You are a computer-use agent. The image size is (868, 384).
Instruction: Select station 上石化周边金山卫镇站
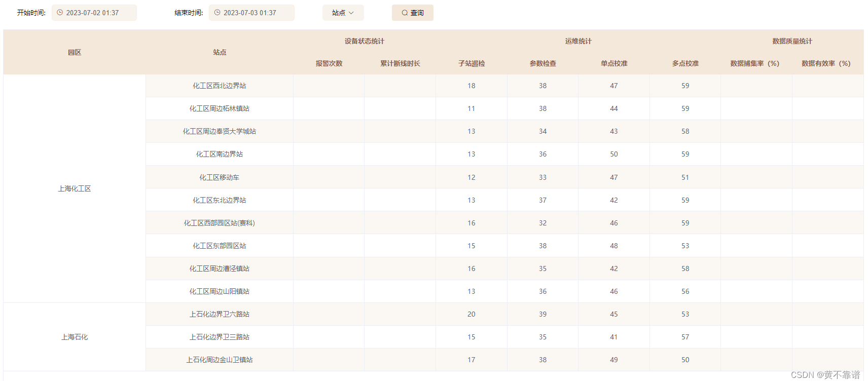[x=220, y=360]
